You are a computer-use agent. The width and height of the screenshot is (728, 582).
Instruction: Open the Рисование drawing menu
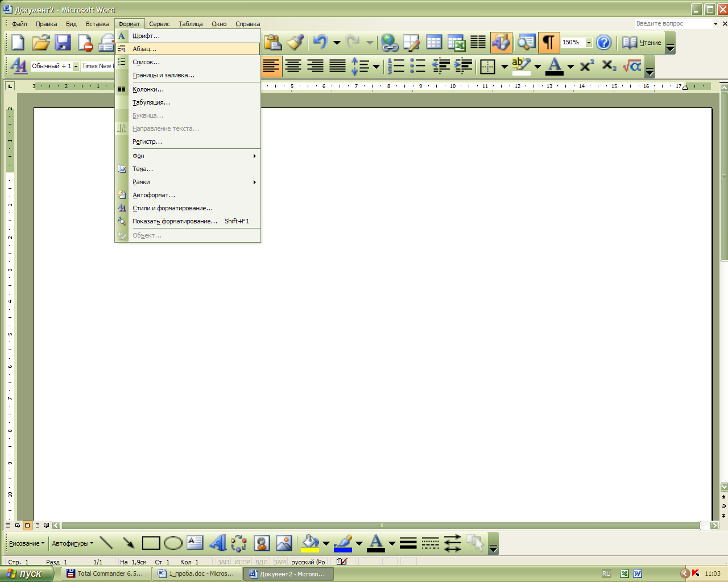[x=27, y=543]
